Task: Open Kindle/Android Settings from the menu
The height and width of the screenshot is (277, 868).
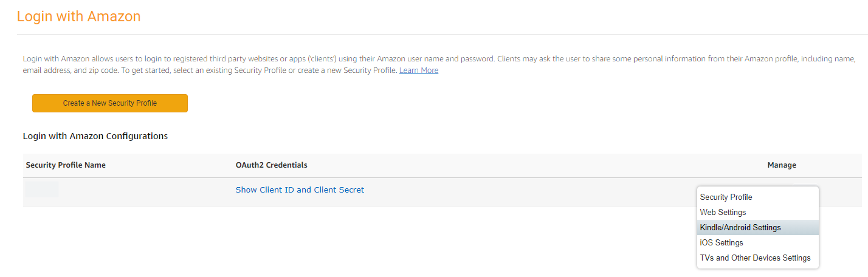Action: click(740, 228)
